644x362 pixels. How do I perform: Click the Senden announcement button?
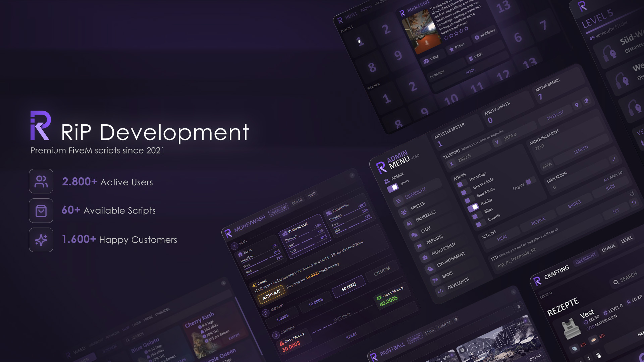[581, 150]
